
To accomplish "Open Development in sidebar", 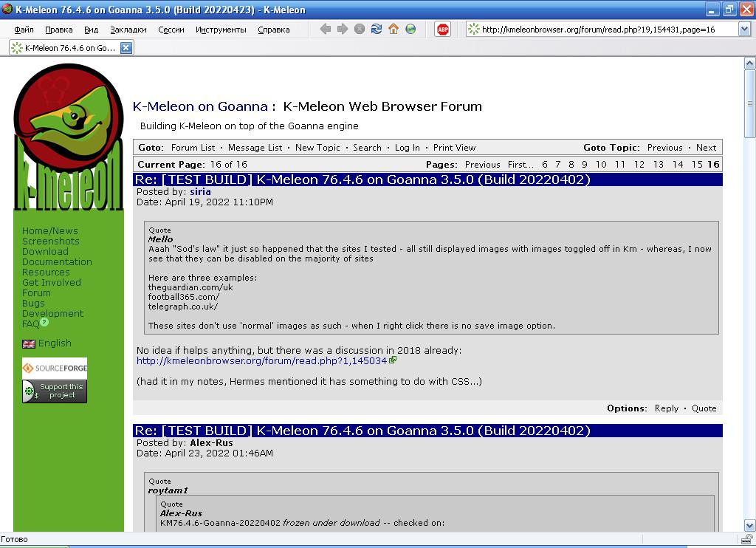I will (52, 314).
